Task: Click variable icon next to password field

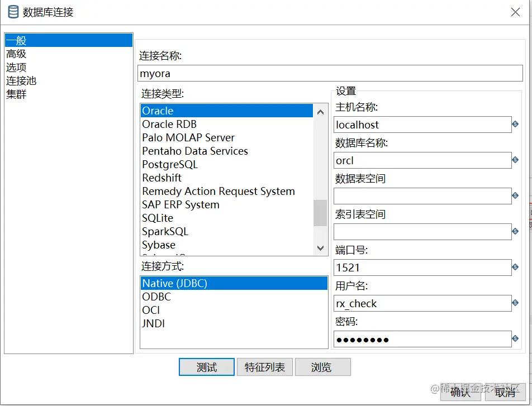Action: click(x=515, y=338)
